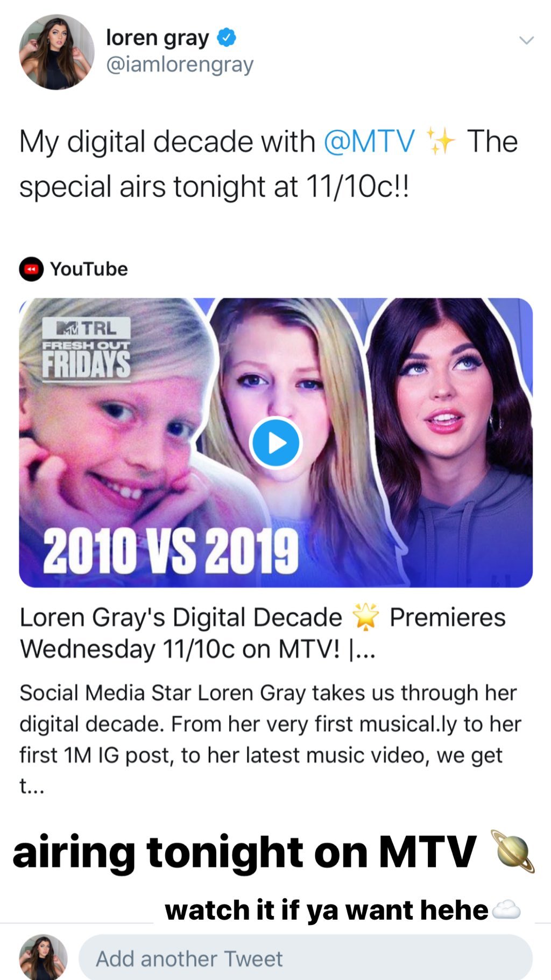
Task: Tap the YouTube source label
Action: [89, 269]
